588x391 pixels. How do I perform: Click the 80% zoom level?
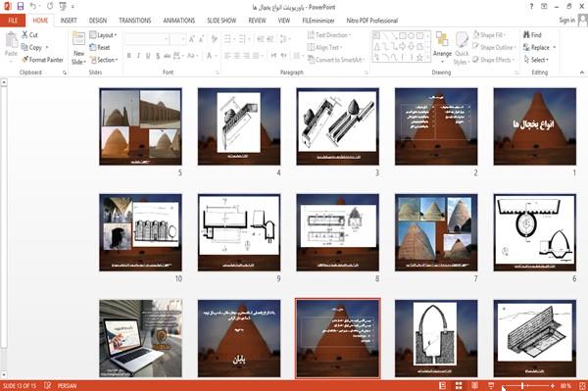[565, 386]
